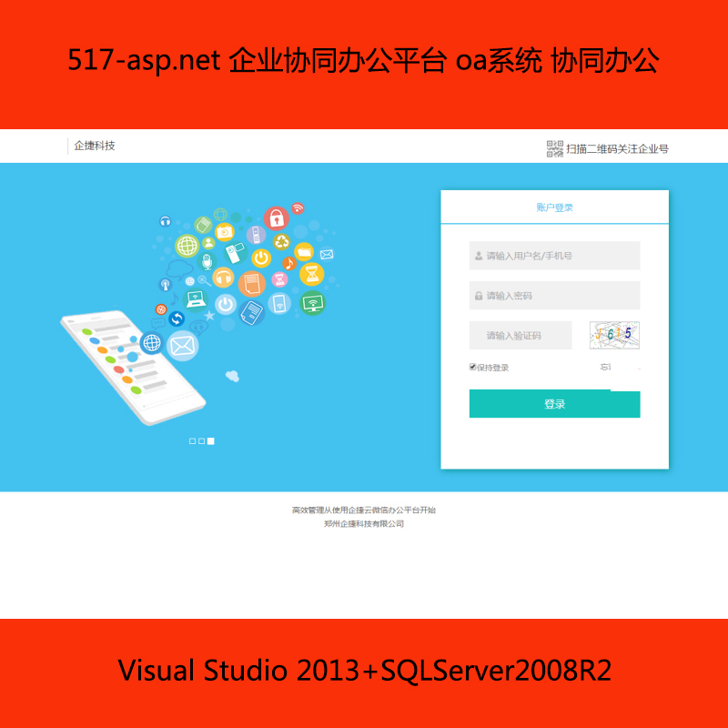Refresh the captcha image

(614, 335)
